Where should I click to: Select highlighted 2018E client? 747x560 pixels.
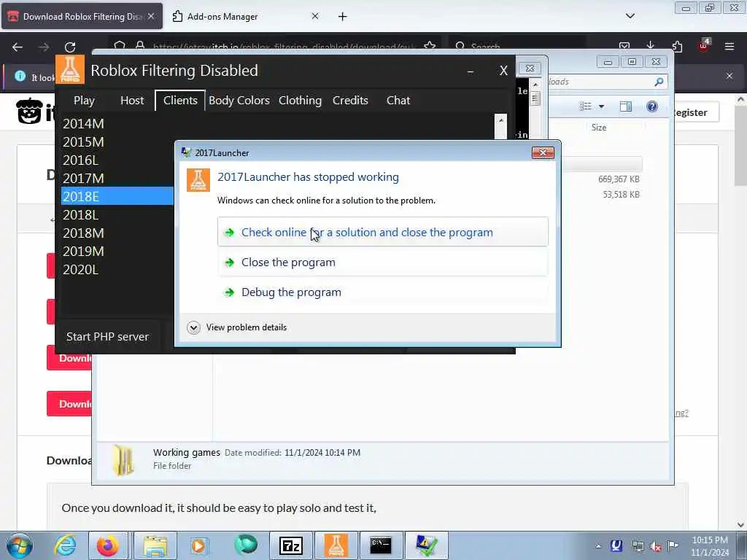117,196
